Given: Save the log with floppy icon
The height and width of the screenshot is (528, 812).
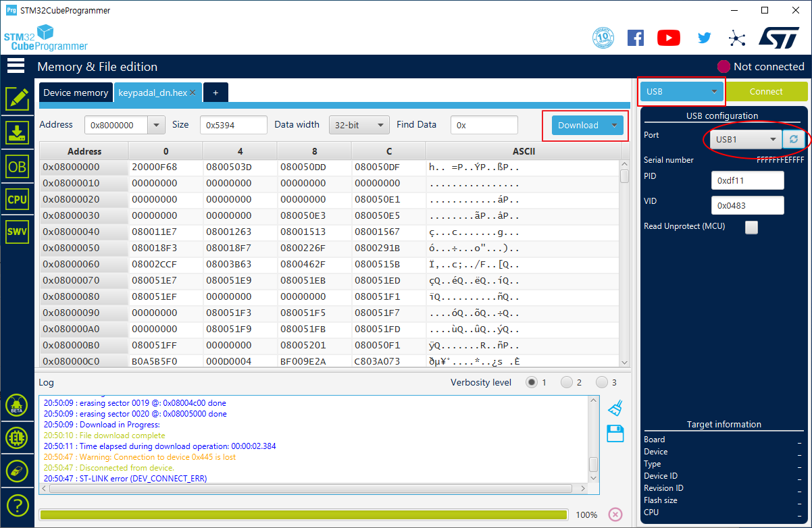Looking at the screenshot, I should [x=615, y=433].
